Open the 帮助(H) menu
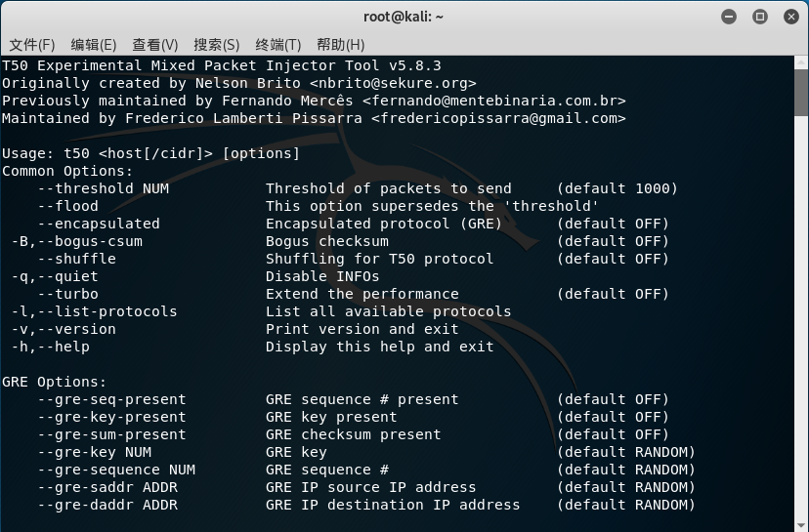Image resolution: width=809 pixels, height=532 pixels. point(341,45)
